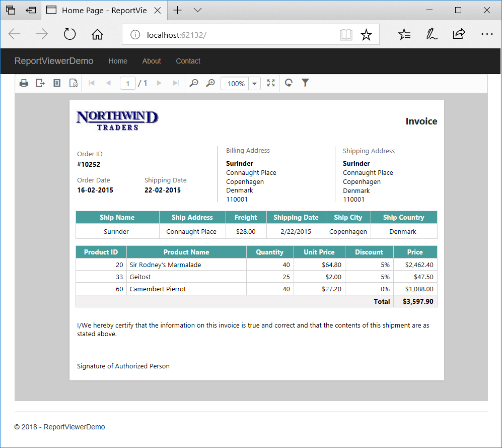Screen dimensions: 502x448
Task: Click the reading view toggle in address bar
Action: point(346,34)
